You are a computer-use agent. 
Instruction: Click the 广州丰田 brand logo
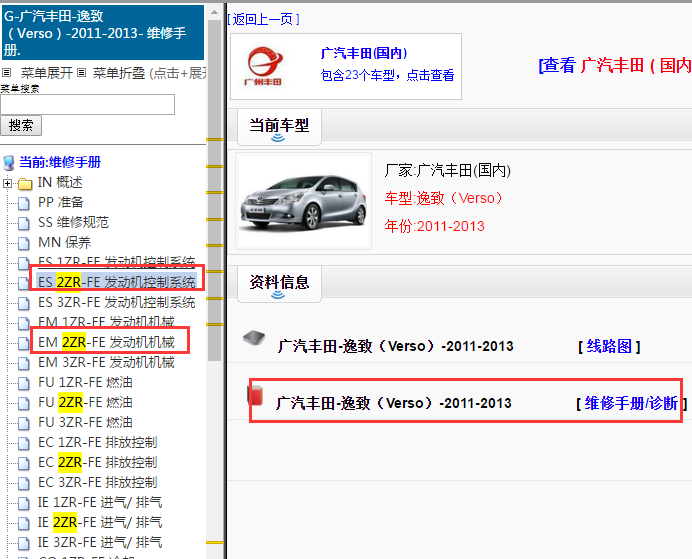tap(263, 66)
